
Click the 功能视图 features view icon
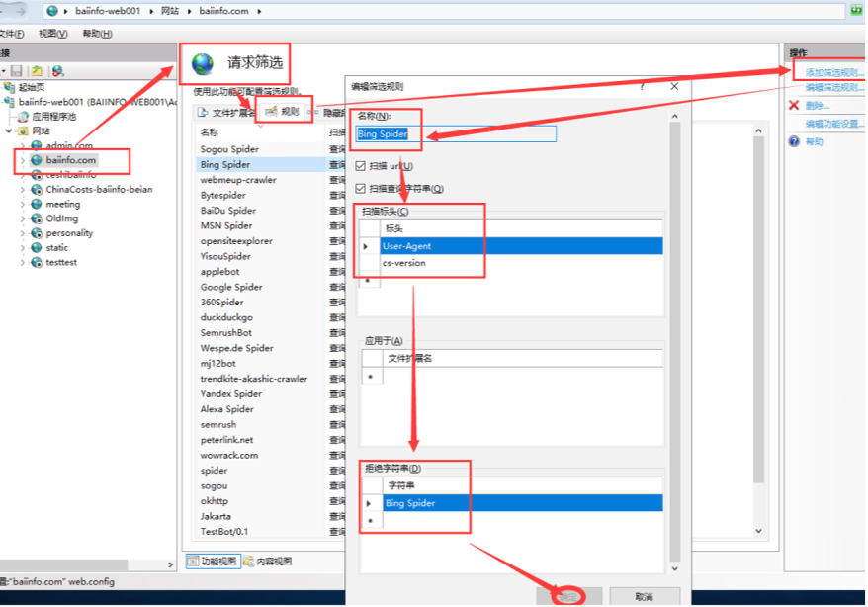click(193, 562)
